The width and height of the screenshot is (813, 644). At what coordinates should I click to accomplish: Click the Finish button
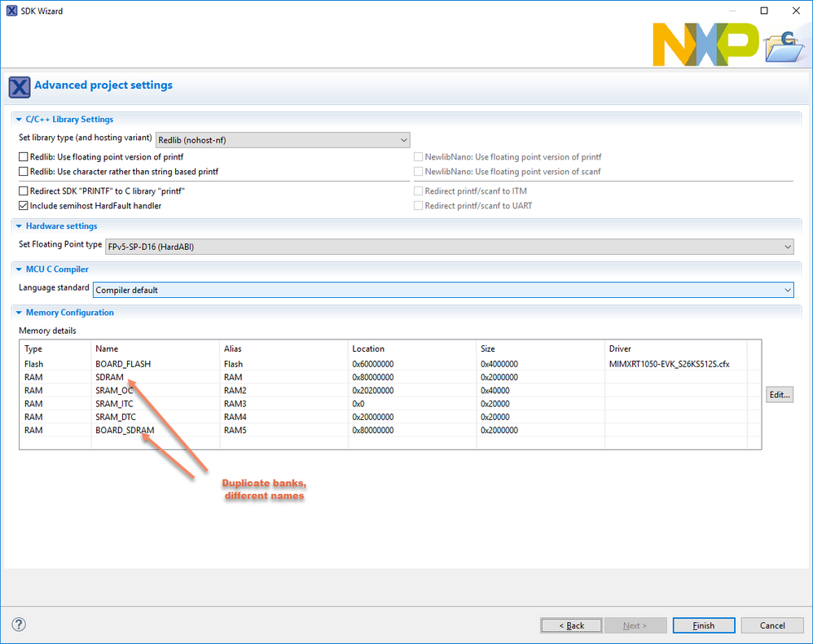704,625
